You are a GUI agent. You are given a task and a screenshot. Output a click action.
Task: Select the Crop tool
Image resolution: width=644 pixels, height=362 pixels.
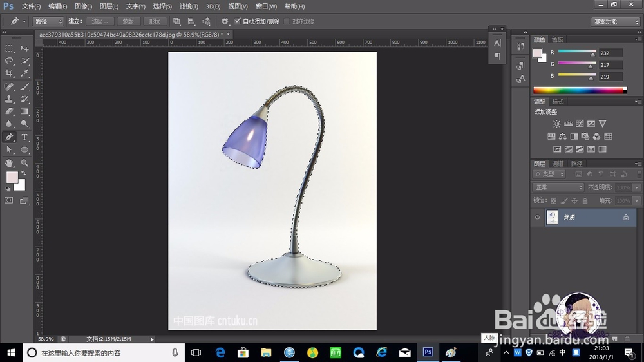point(8,73)
